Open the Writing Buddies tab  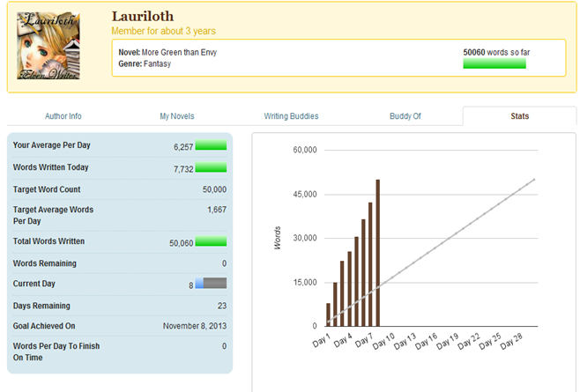[291, 116]
